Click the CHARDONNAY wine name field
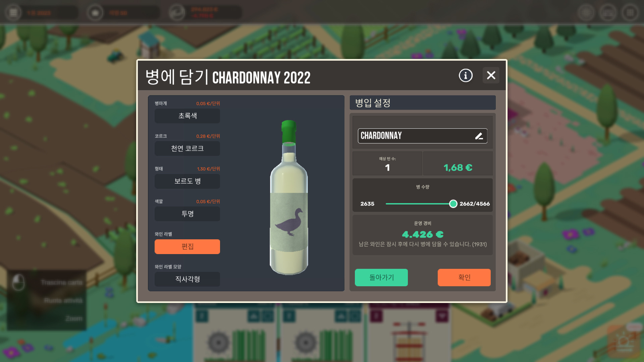Viewport: 644px width, 362px height. tap(423, 136)
